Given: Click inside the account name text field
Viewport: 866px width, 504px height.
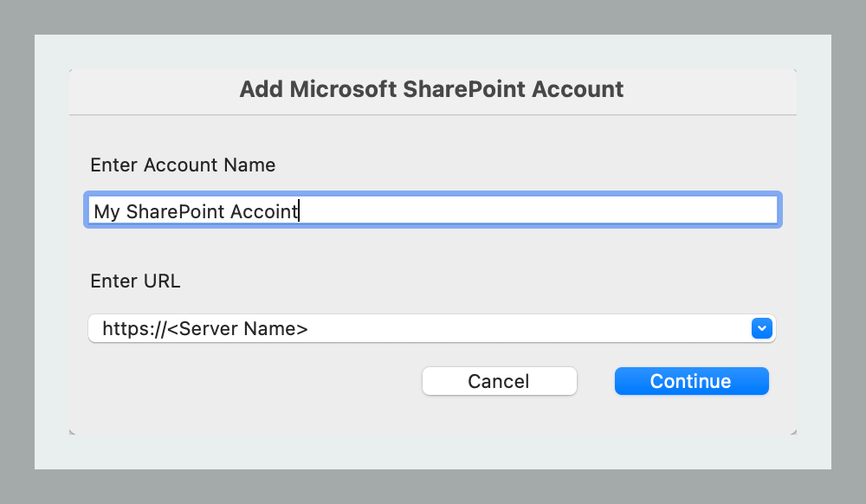Looking at the screenshot, I should 433,210.
